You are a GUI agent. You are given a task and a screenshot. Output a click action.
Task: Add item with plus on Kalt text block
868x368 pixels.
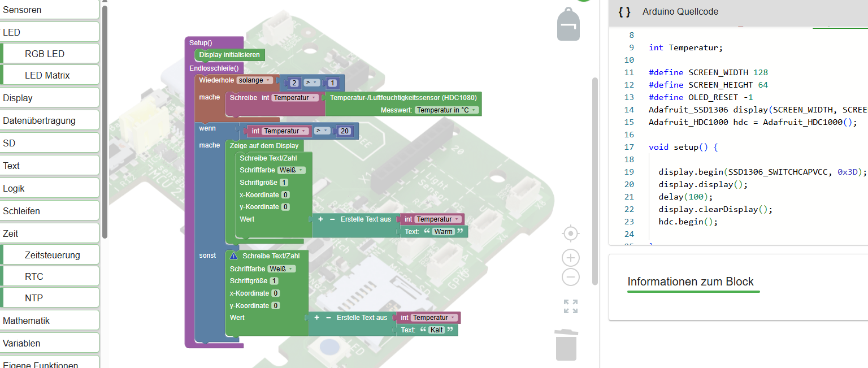pos(317,318)
